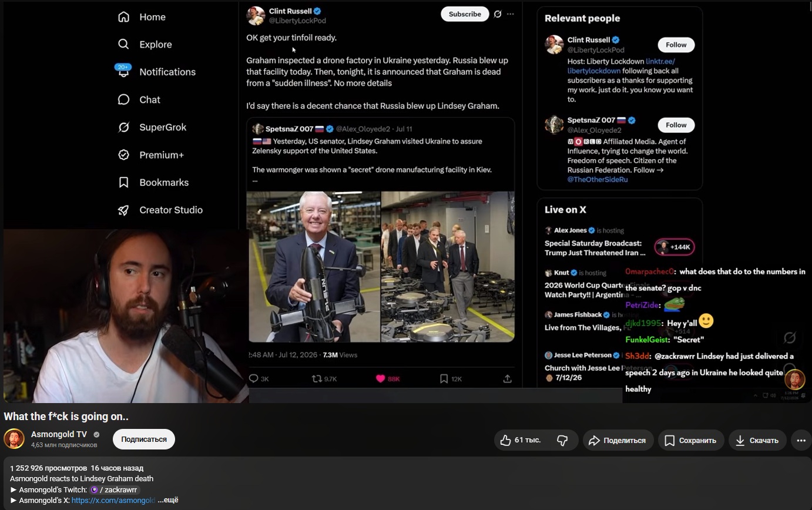Click the Подписаться subscribe button
The image size is (812, 510).
[144, 439]
